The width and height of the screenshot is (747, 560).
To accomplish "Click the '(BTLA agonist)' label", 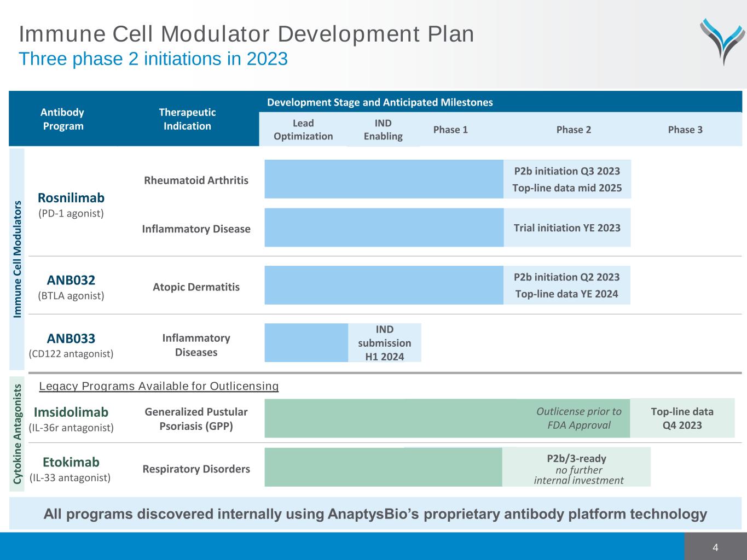I will 71,296.
